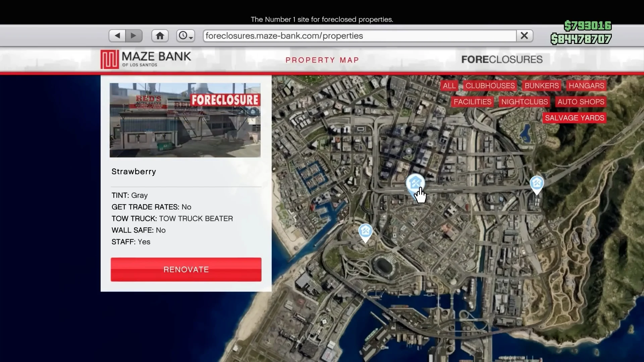Filter map by AUTO SHOPS

581,102
